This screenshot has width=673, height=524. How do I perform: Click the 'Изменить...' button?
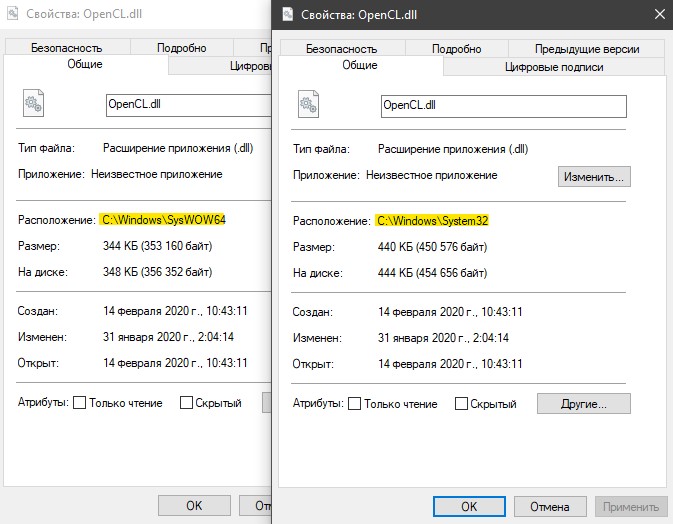tap(594, 177)
